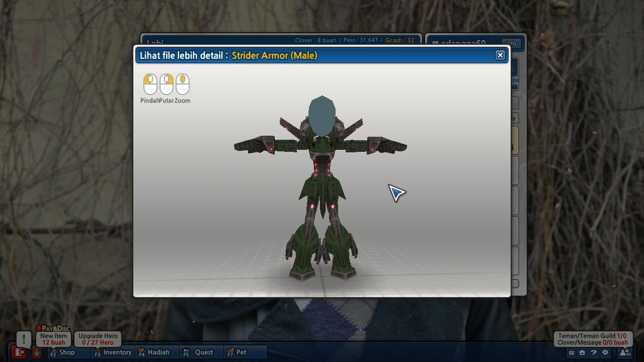Open the guild friends M icon
The height and width of the screenshot is (362, 644).
point(624,352)
